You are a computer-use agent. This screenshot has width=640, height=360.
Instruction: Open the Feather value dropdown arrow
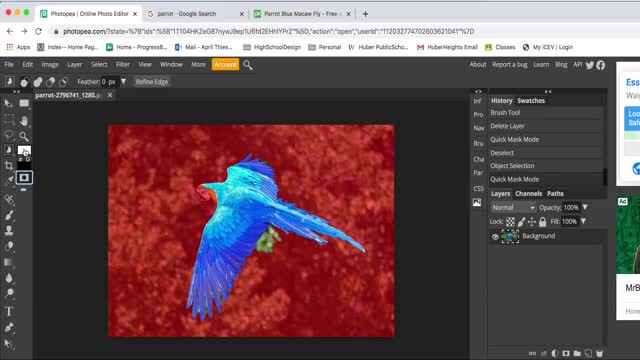click(x=123, y=82)
